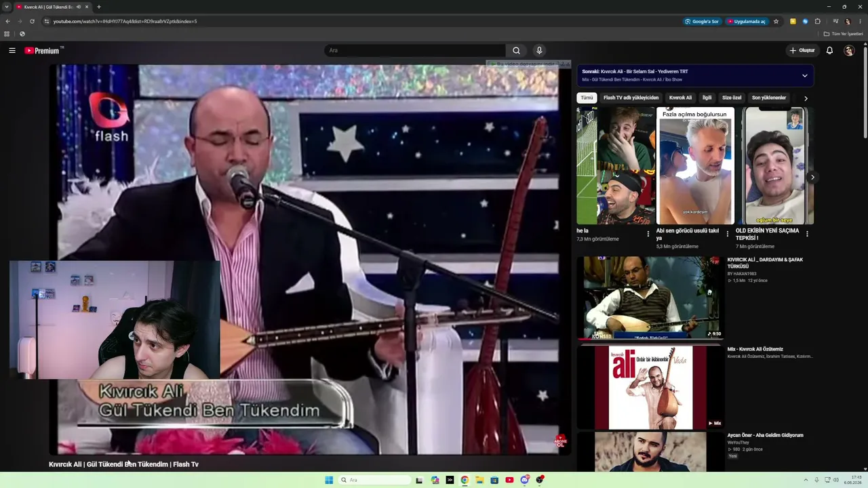Click the Abone Ol watermark on video
This screenshot has width=868, height=488.
point(560,442)
